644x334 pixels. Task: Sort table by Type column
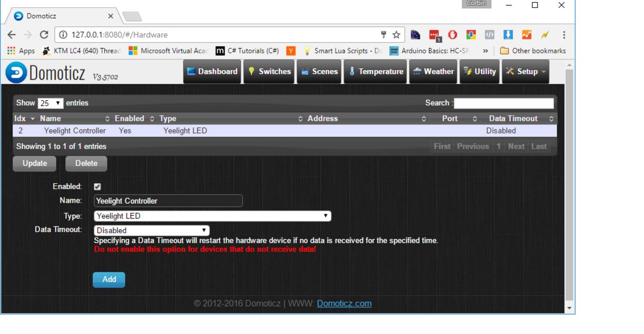(231, 119)
